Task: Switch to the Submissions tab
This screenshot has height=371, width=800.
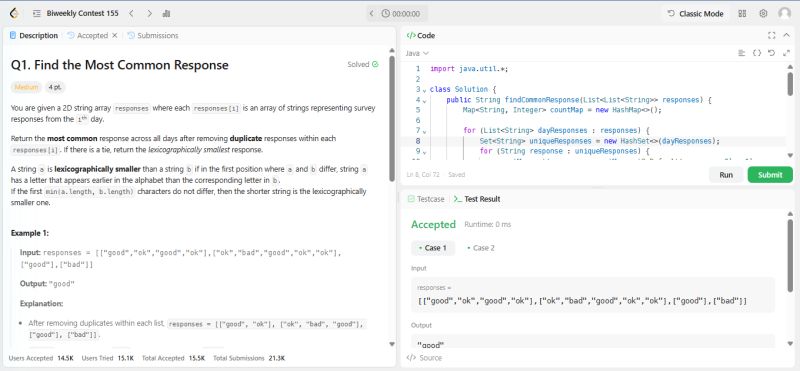Action: point(153,36)
